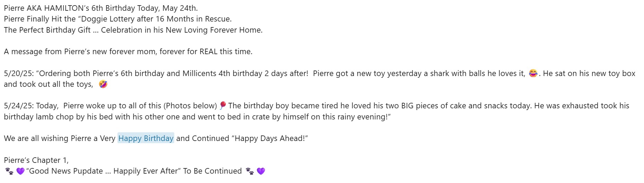Click the paw prints emoji after "To Be Continued"
Viewport: 644px width, 183px height.
pos(250,171)
